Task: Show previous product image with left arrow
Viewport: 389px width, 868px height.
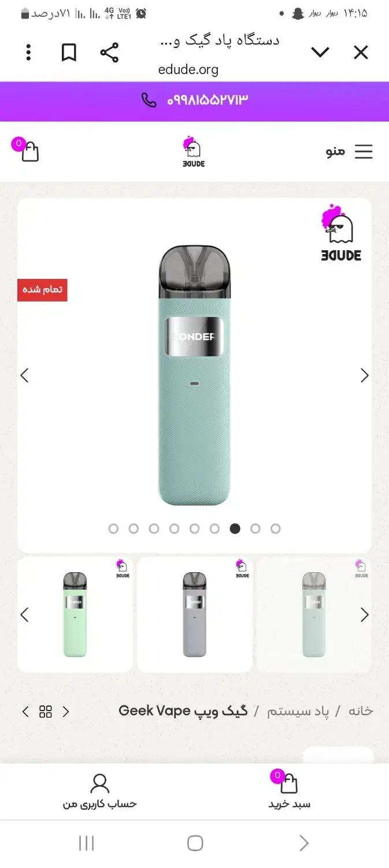Action: tap(24, 376)
